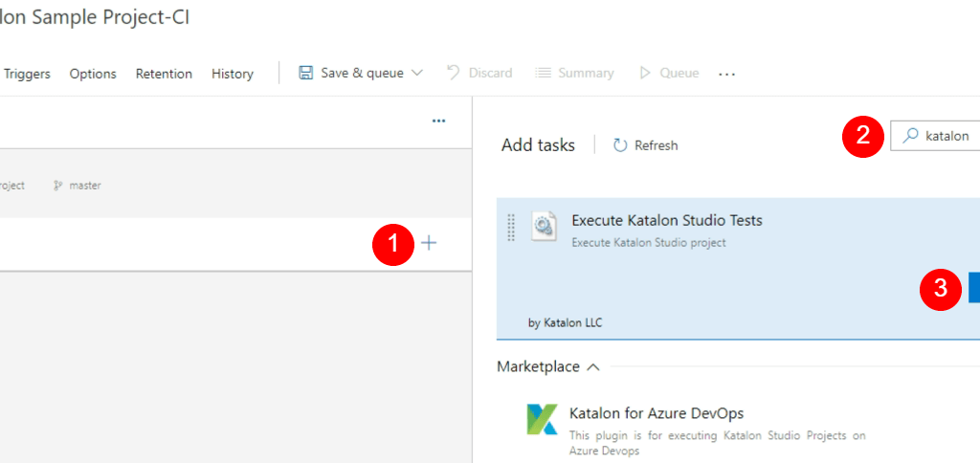The height and width of the screenshot is (463, 980).
Task: Open Katalon for Azure DevOps marketplace item
Action: tap(657, 413)
